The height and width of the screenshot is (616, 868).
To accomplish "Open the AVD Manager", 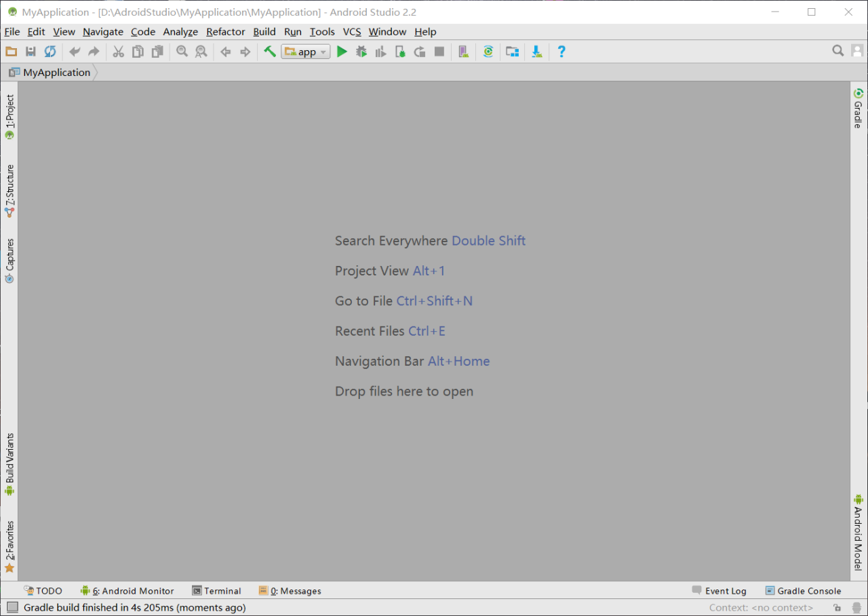I will 464,52.
